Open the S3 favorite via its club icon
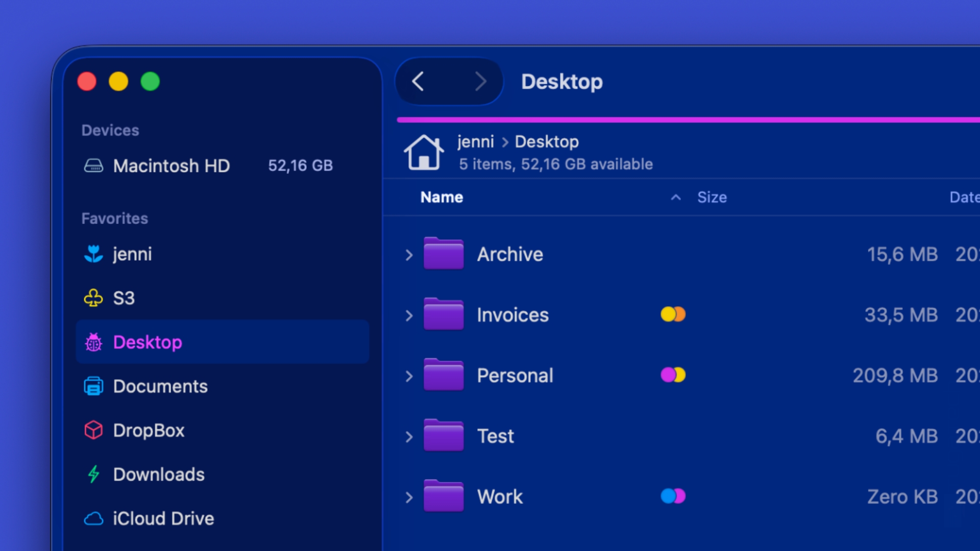 (x=94, y=297)
